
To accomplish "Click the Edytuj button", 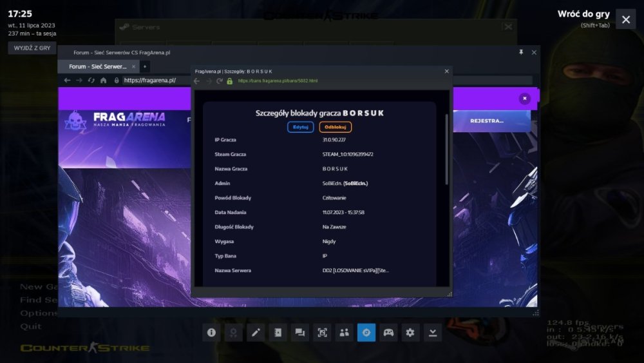I will [x=300, y=127].
